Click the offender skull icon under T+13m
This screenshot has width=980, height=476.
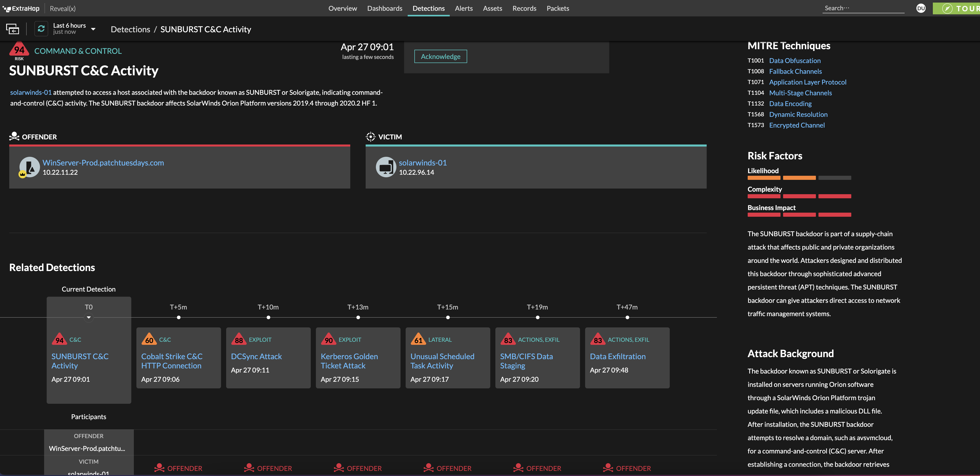point(339,468)
